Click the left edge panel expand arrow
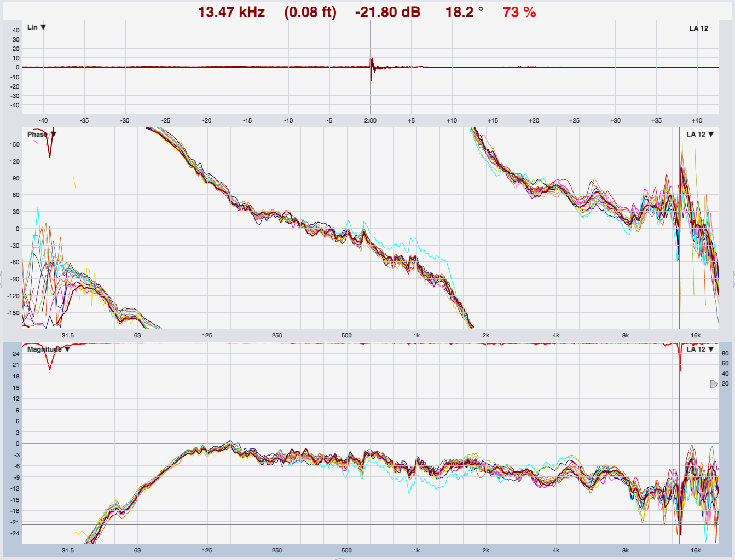Screen dimensions: 735x560 (x=2, y=280)
